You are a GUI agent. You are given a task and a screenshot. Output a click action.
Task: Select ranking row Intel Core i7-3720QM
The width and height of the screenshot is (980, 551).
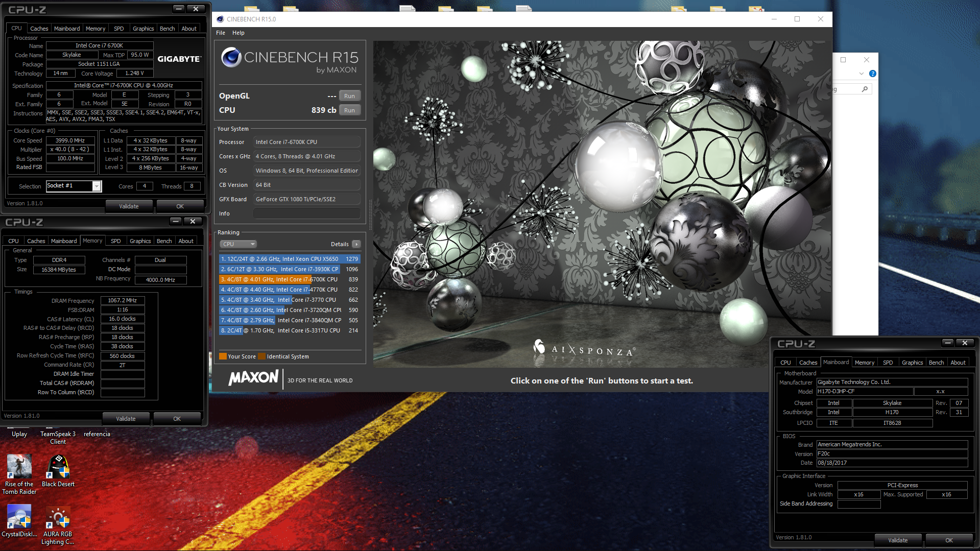coord(290,310)
